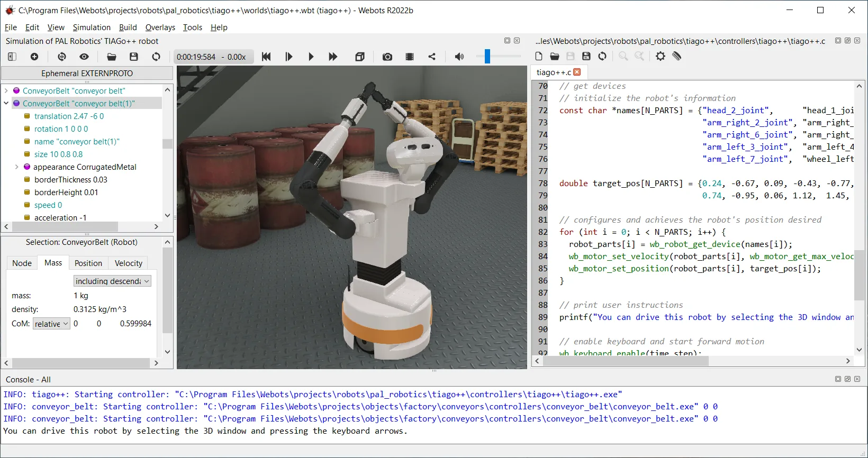This screenshot has height=458, width=868.
Task: Toggle scene tree side panel visibility
Action: [x=12, y=57]
